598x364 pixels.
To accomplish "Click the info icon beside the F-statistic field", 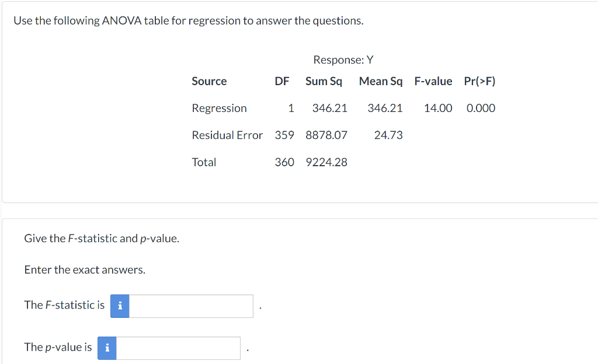I will pyautogui.click(x=120, y=306).
